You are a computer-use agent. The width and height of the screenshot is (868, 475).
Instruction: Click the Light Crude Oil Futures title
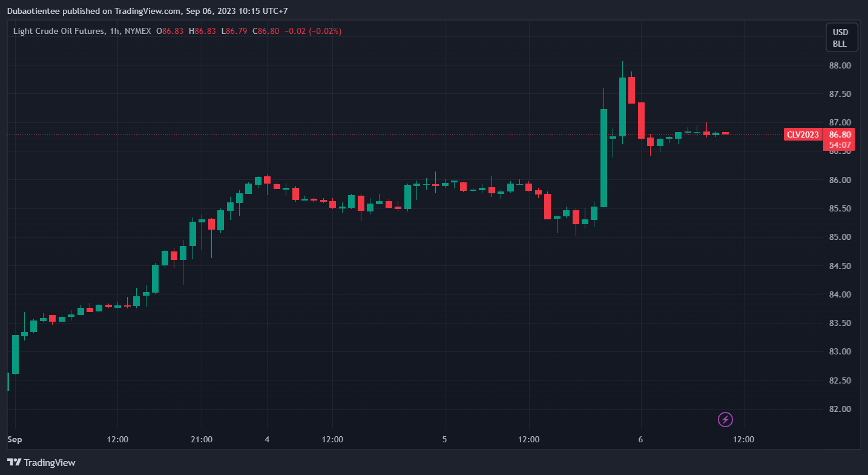[58, 31]
